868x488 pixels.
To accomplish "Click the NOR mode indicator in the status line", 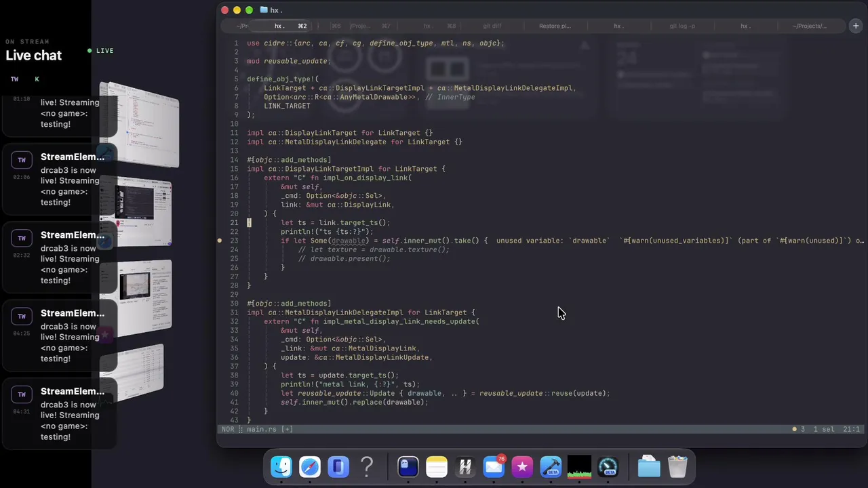I will click(x=227, y=429).
